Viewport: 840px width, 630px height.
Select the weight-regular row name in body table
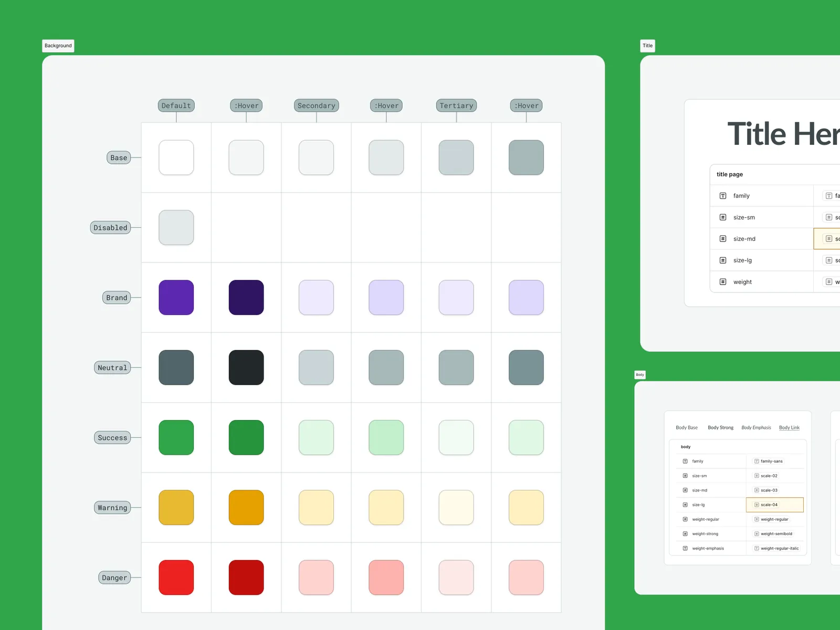(706, 519)
